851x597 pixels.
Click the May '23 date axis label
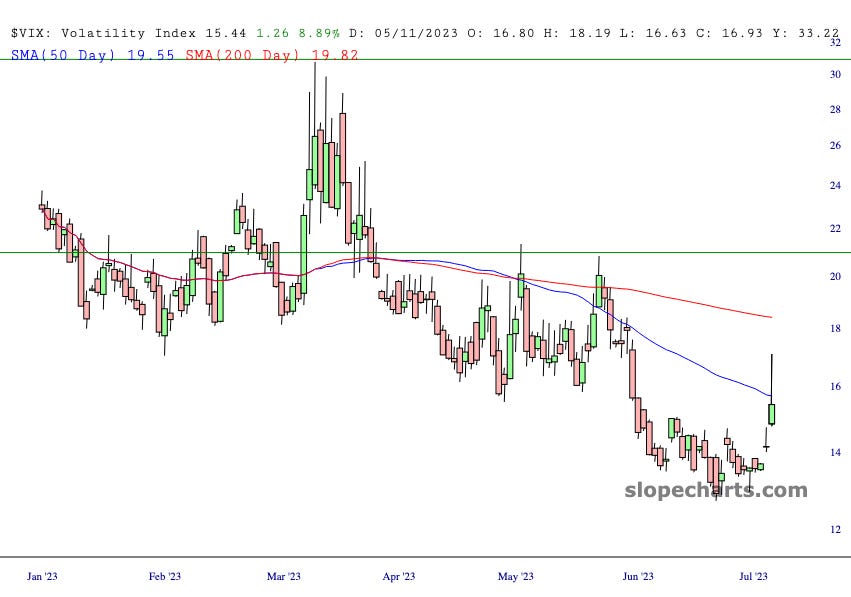point(516,576)
